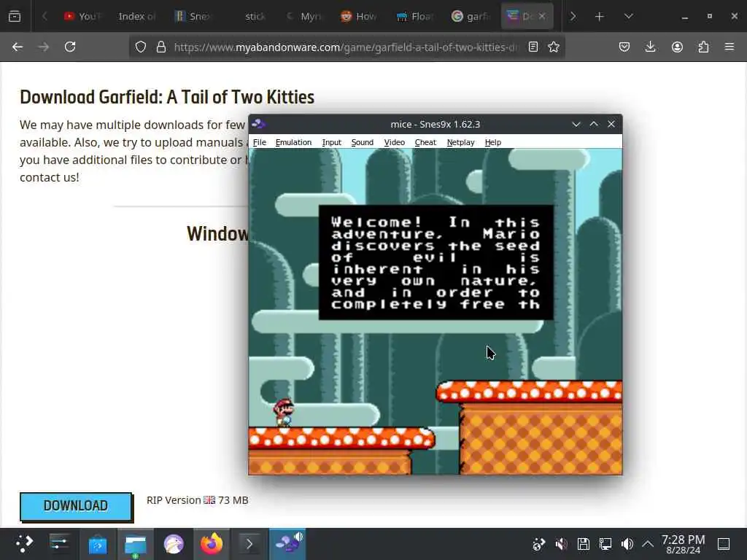
Task: Click the Welcome message box in game
Action: click(436, 262)
